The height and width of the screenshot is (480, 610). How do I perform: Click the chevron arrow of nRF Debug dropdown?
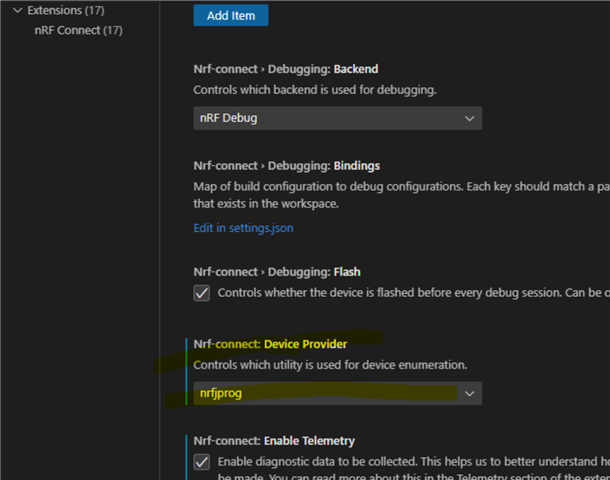click(470, 118)
